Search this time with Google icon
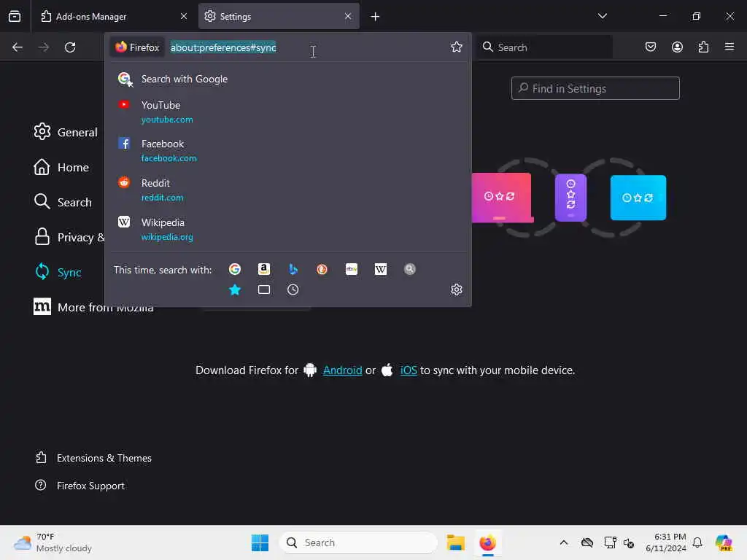Viewport: 747px width, 560px height. point(234,269)
